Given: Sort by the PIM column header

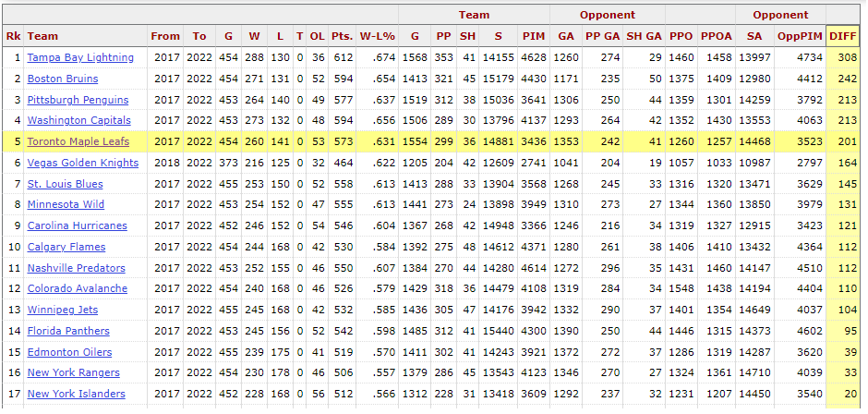Looking at the screenshot, I should 534,36.
